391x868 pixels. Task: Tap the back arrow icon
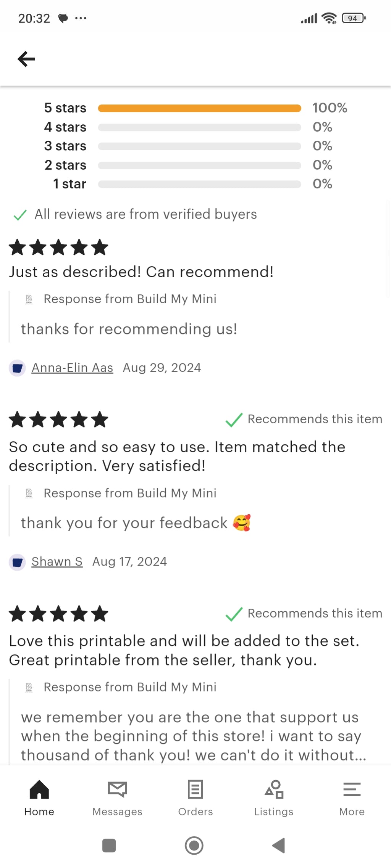pyautogui.click(x=26, y=59)
